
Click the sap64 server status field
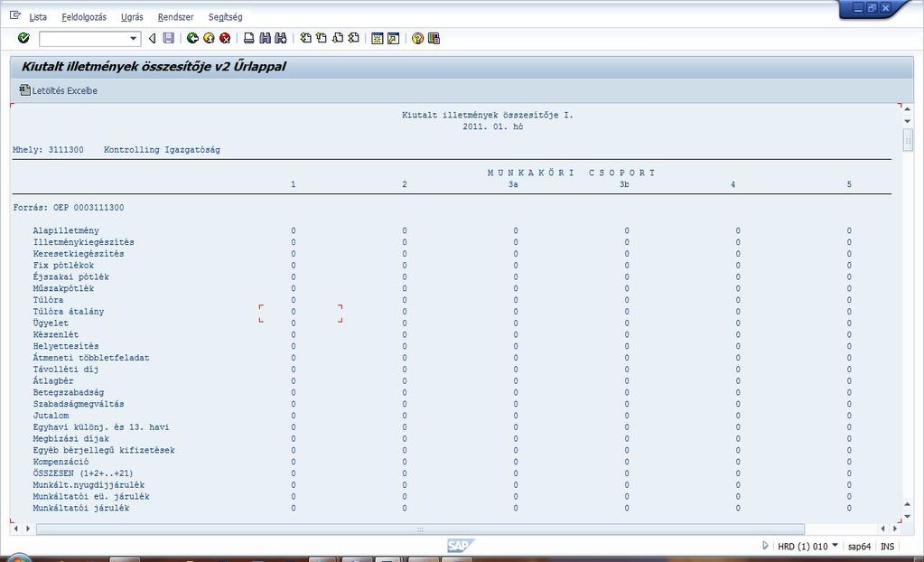click(859, 547)
